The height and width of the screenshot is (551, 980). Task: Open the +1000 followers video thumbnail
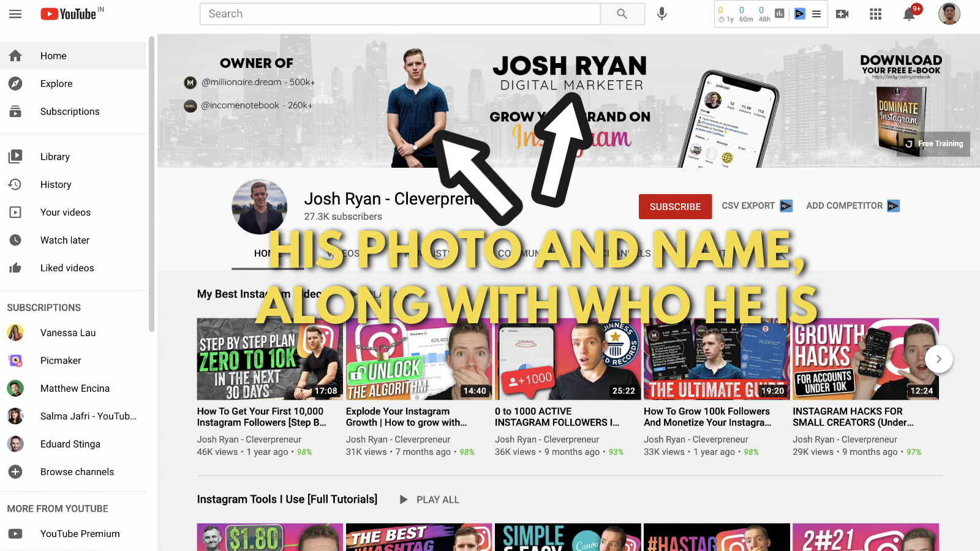click(568, 359)
